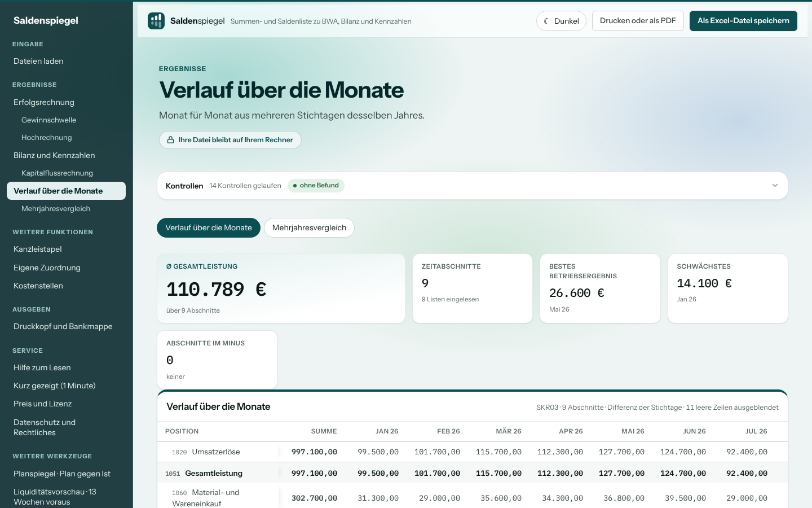Click the Ihre Datei bleibt auf Ihrem Rechner badge
Screen dimensions: 812x508
(230, 140)
